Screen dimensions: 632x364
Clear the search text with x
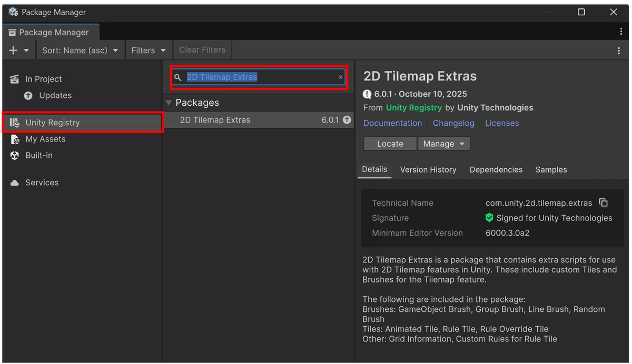tap(340, 77)
